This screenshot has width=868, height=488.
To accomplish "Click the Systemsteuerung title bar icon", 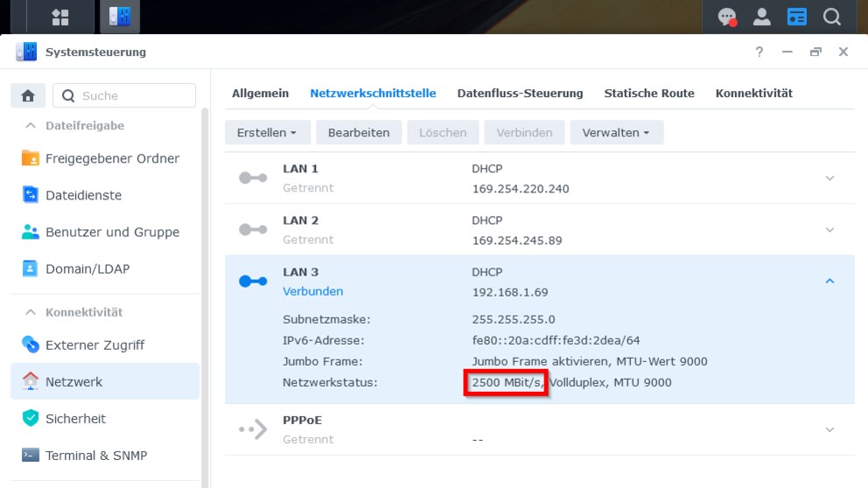I will [26, 52].
